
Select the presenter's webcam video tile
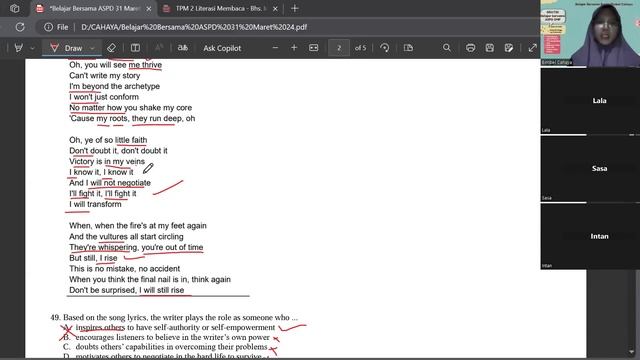pos(590,33)
